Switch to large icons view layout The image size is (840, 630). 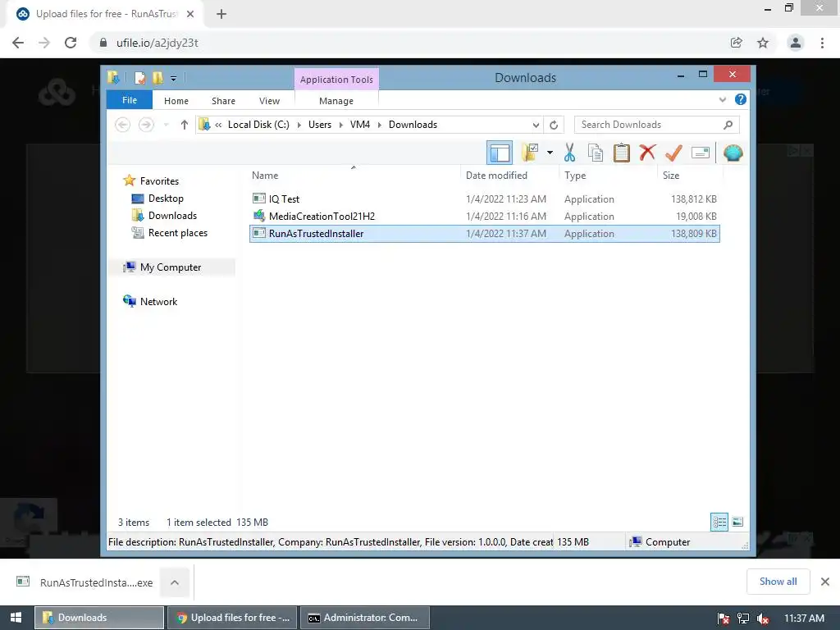coord(737,522)
